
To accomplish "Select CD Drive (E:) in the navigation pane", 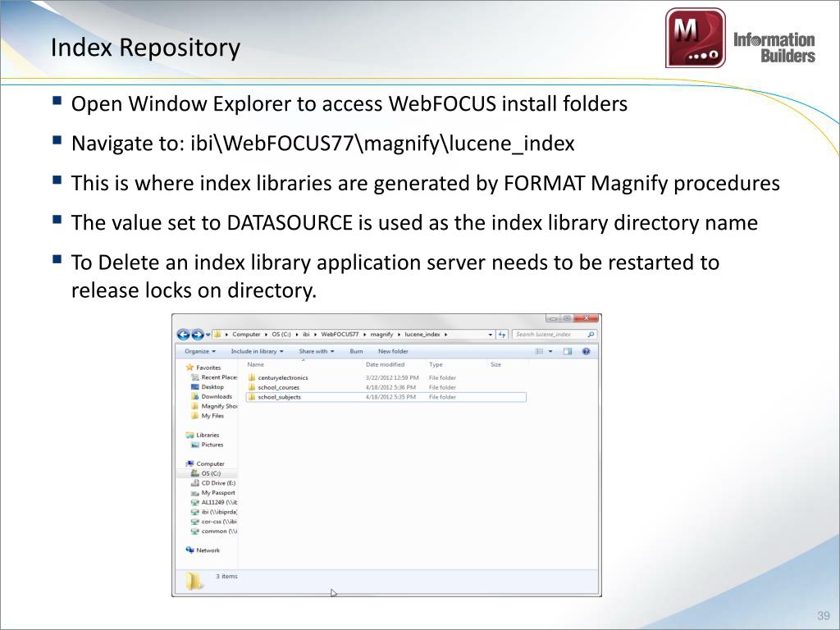I will pyautogui.click(x=218, y=483).
